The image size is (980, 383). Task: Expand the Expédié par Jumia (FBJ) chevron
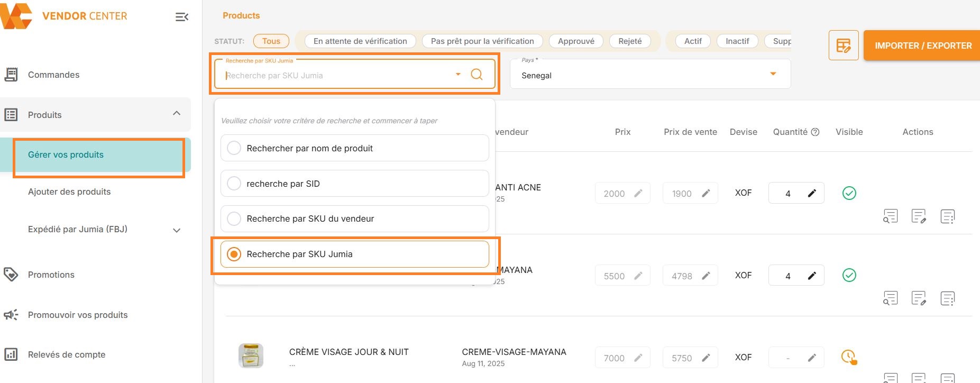pyautogui.click(x=177, y=230)
